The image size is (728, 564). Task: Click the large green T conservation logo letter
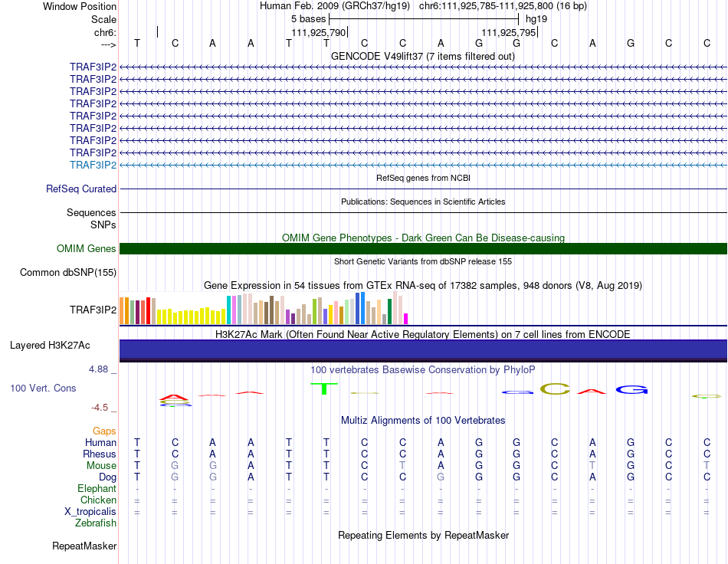coord(324,389)
